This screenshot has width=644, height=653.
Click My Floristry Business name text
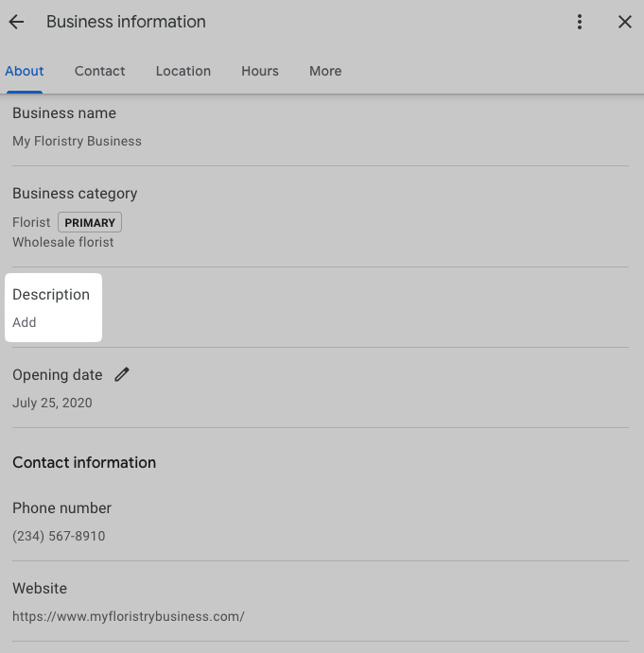click(x=77, y=141)
